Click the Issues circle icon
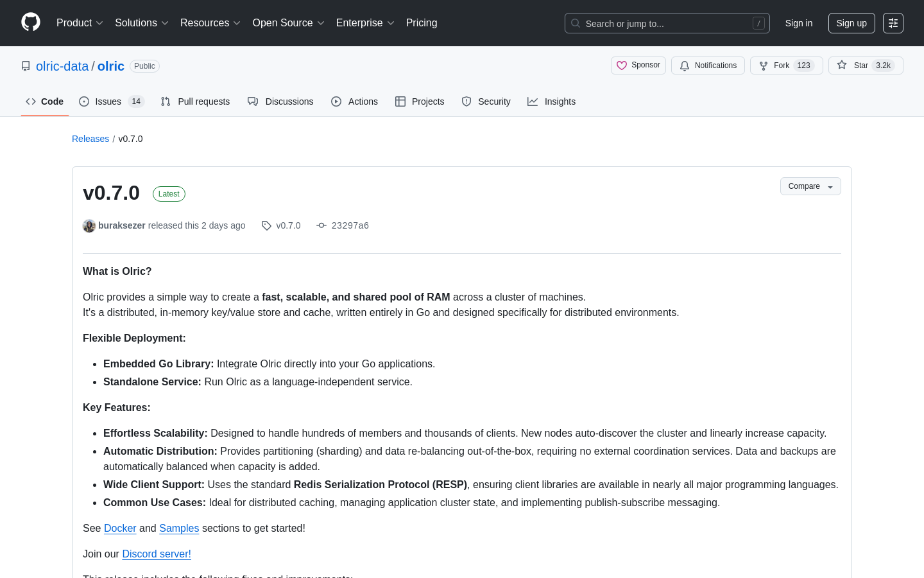The height and width of the screenshot is (578, 924). pyautogui.click(x=84, y=101)
